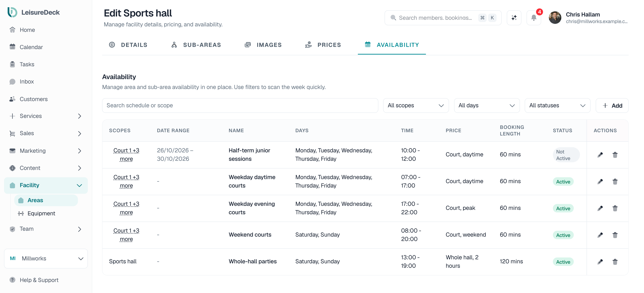Edit Whole-hall parties schedule
This screenshot has height=293, width=644.
pyautogui.click(x=600, y=262)
